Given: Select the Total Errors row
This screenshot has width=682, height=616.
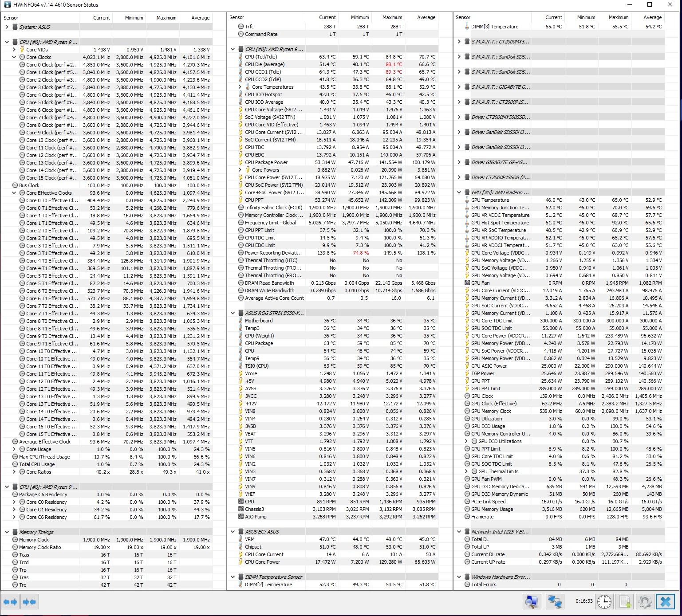Looking at the screenshot, I should click(559, 585).
